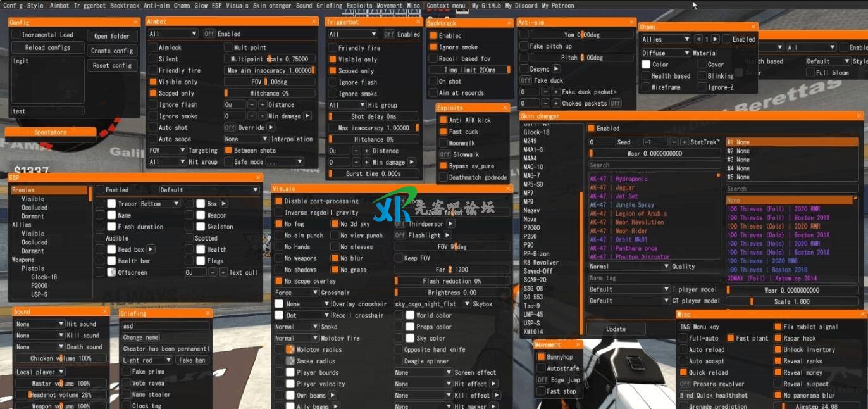
Task: Open Min damage arrow popup in Aimbot
Action: pyautogui.click(x=307, y=116)
